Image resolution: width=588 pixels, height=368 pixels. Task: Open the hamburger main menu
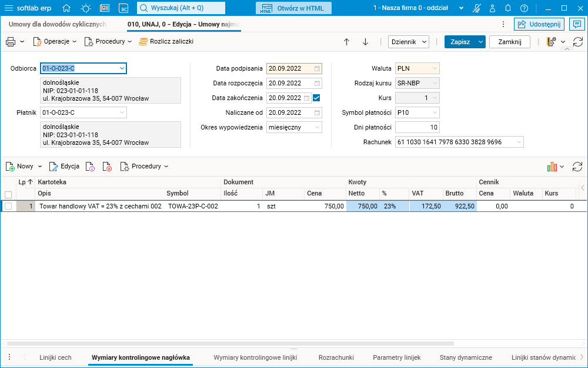(x=8, y=8)
